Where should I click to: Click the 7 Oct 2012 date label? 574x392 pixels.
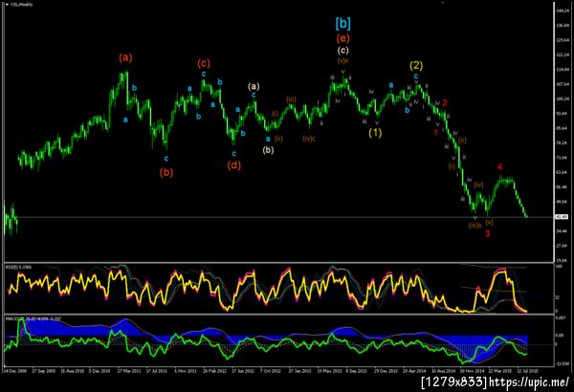click(271, 371)
